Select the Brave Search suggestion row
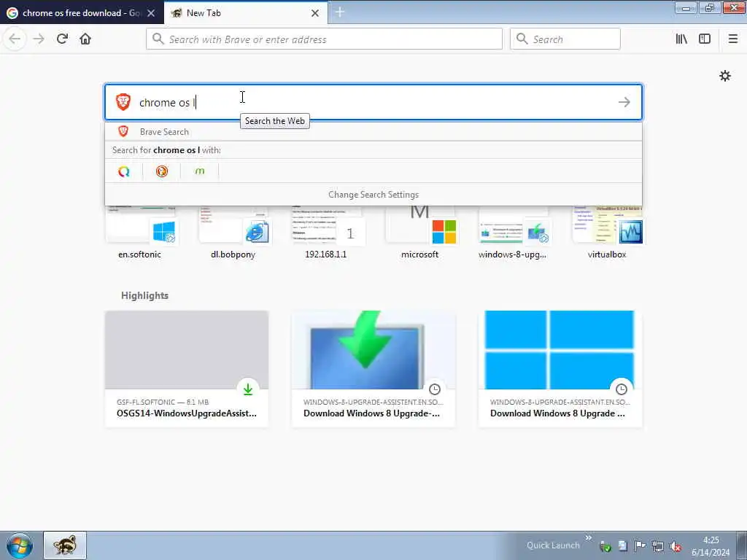 [373, 131]
